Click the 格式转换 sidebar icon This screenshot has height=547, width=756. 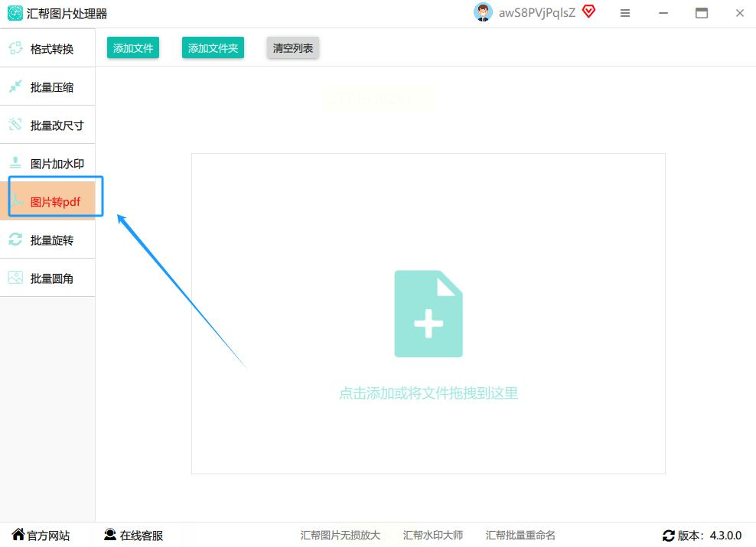pos(15,48)
